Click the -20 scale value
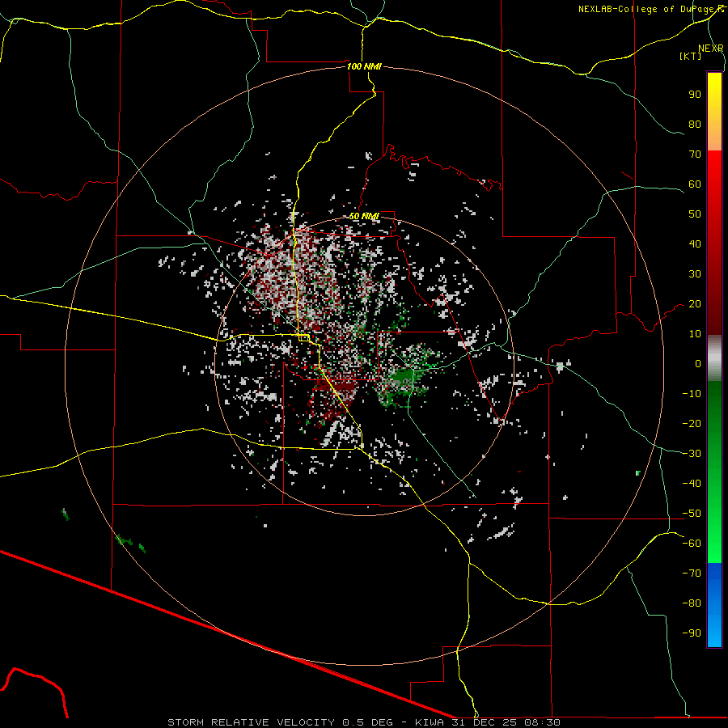 (x=692, y=423)
